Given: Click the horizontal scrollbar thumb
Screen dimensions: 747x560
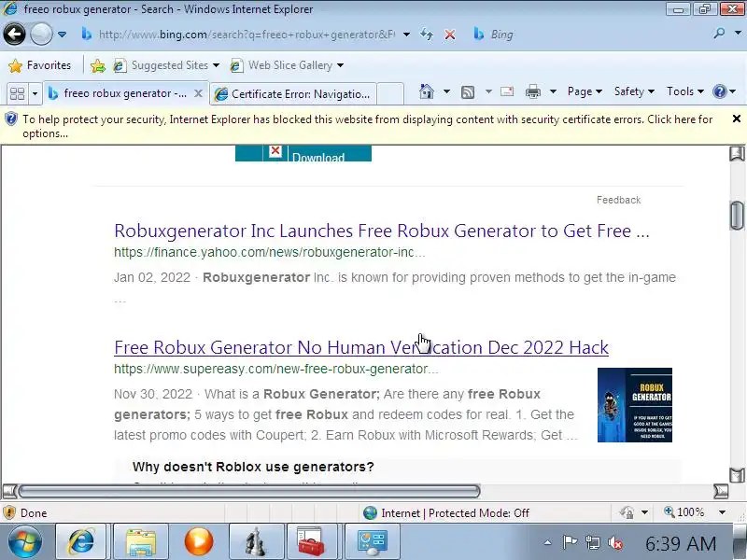Looking at the screenshot, I should (248, 491).
